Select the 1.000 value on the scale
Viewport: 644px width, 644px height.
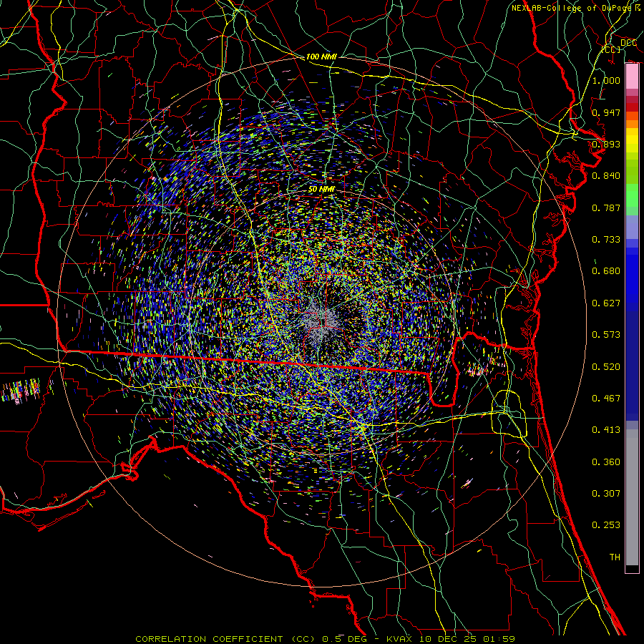[606, 80]
